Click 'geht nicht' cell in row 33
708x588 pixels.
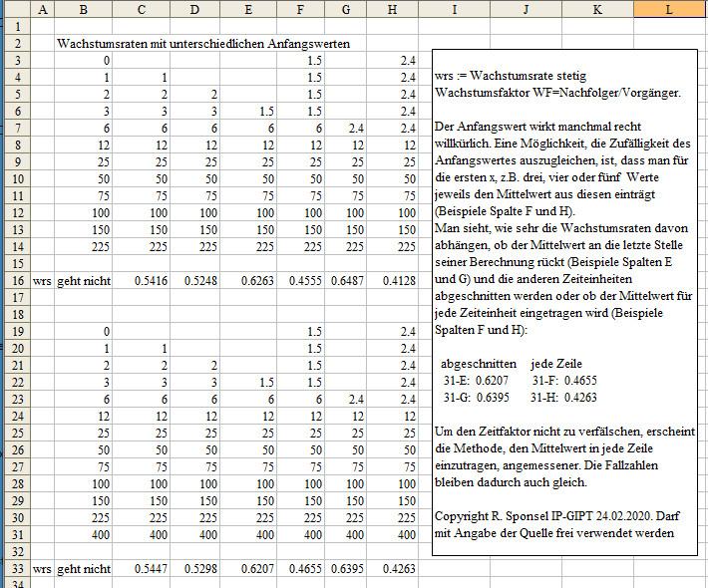click(x=84, y=569)
